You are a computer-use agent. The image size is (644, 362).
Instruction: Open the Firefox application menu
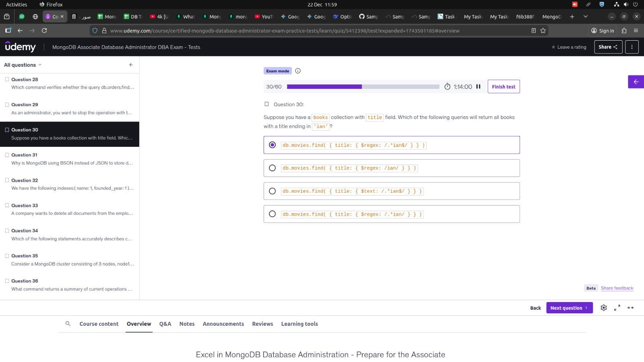pos(636,31)
